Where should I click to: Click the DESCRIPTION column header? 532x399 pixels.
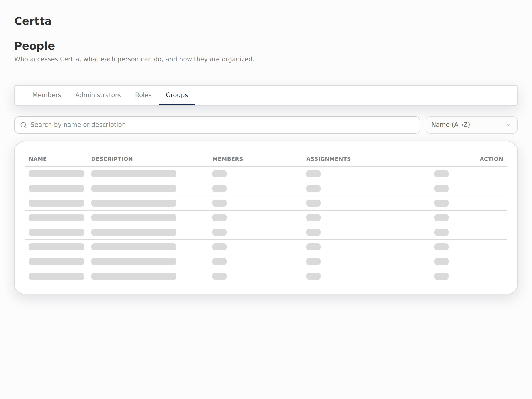point(112,159)
